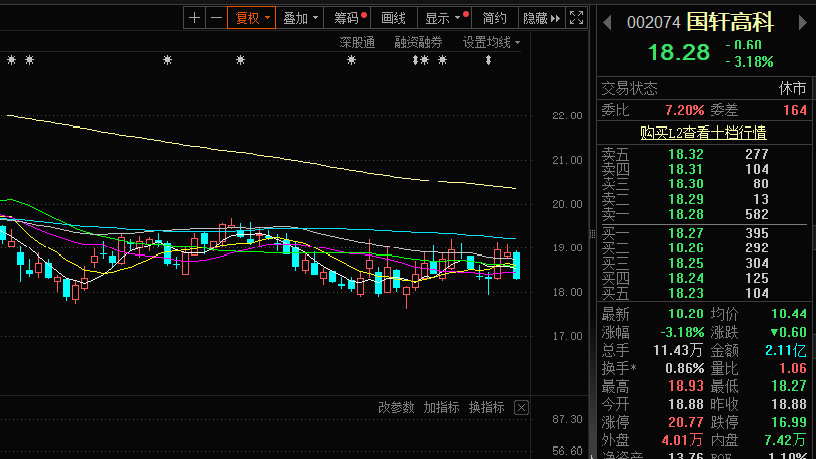Open the 显示 dropdown

(x=444, y=18)
